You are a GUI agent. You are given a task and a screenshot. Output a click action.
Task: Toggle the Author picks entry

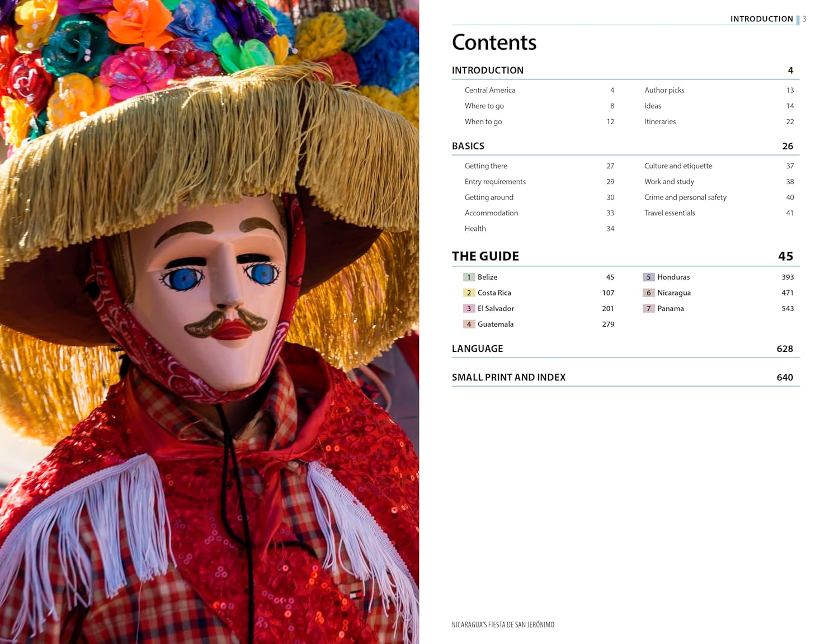[664, 90]
